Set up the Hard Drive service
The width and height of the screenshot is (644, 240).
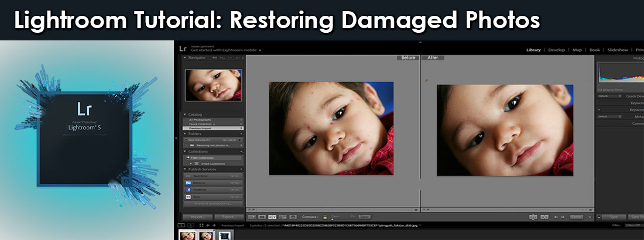point(235,176)
